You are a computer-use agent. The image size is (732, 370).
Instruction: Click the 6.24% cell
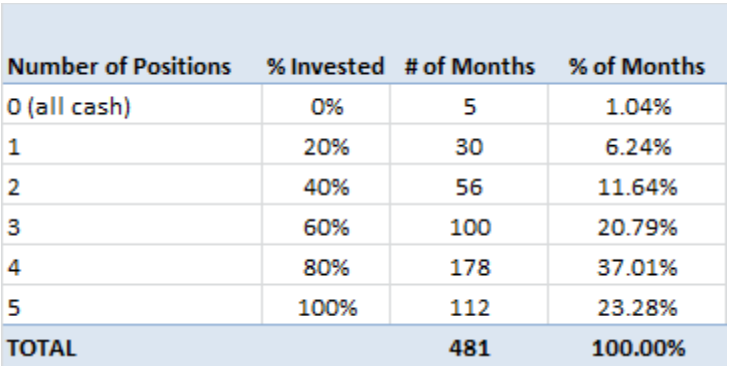[x=638, y=147]
